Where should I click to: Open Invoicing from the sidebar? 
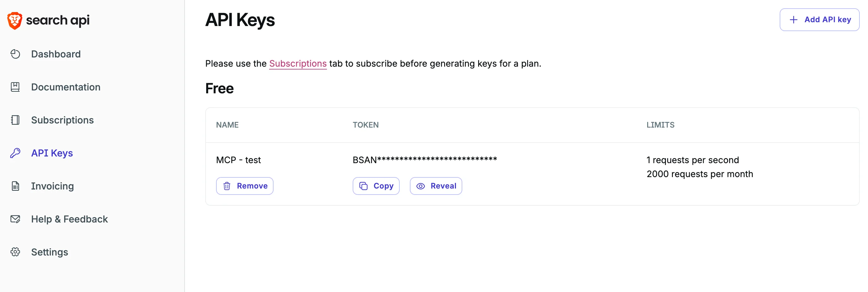point(52,186)
